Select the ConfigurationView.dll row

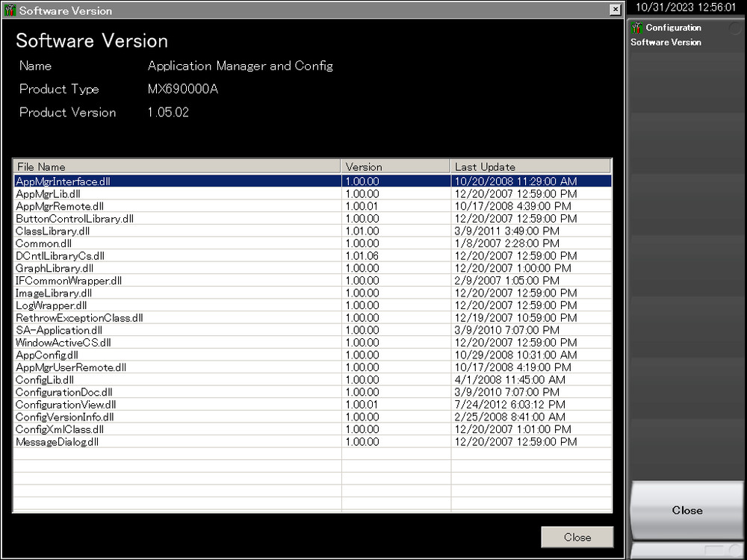(312, 404)
